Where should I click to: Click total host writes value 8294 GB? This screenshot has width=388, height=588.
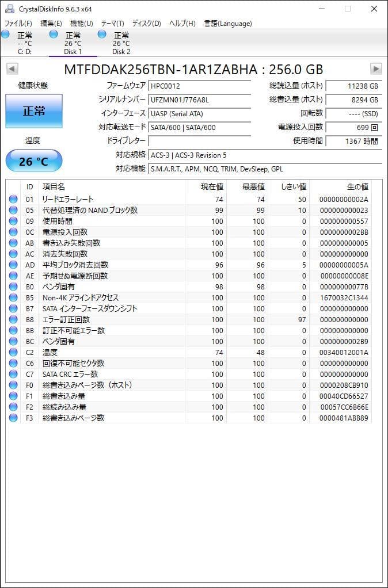click(353, 100)
